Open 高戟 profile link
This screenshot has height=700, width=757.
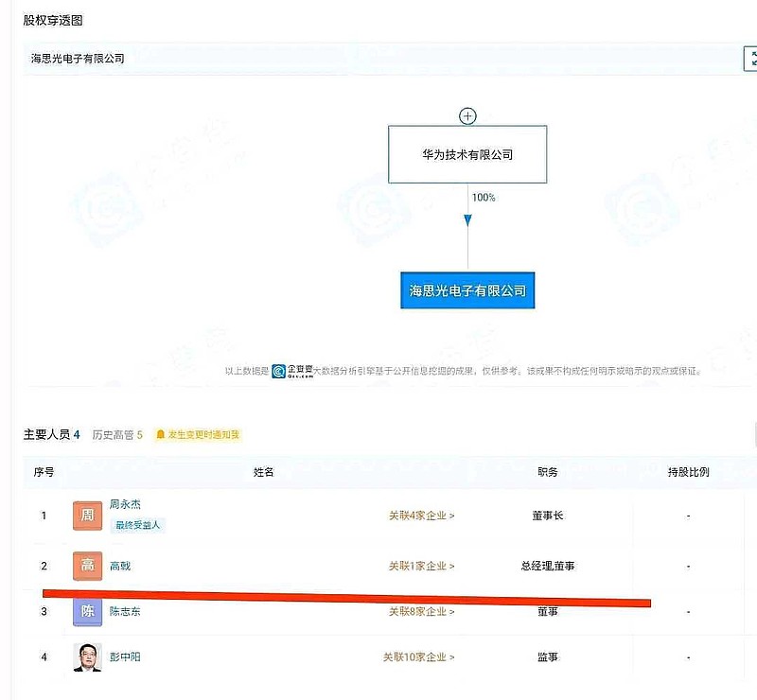pos(120,566)
